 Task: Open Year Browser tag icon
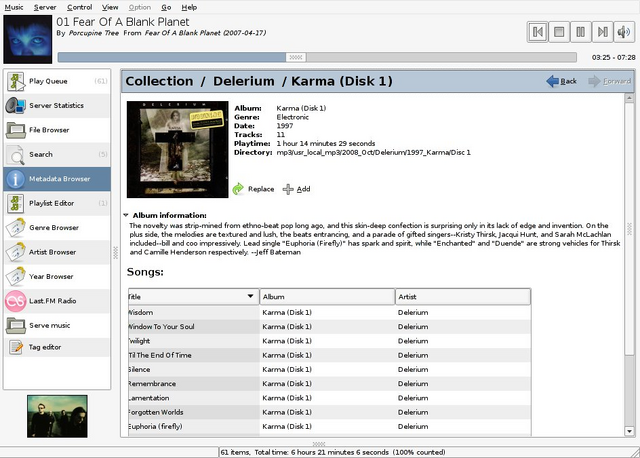[x=16, y=277]
